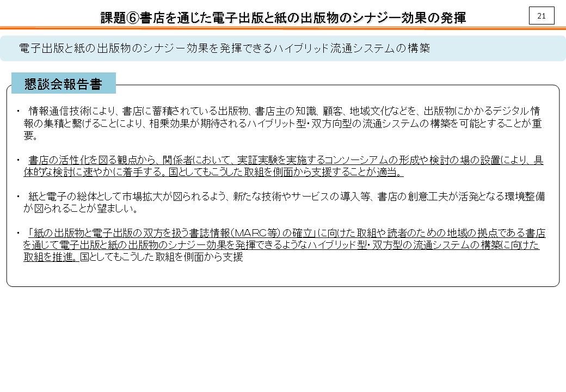Select the subtitle about ハイブリッド流通システムの構築
Image resolution: width=566 pixels, height=392 pixels.
224,48
